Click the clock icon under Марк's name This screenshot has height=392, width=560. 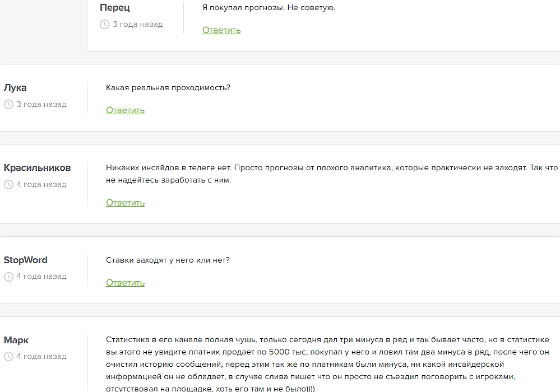pyautogui.click(x=8, y=357)
